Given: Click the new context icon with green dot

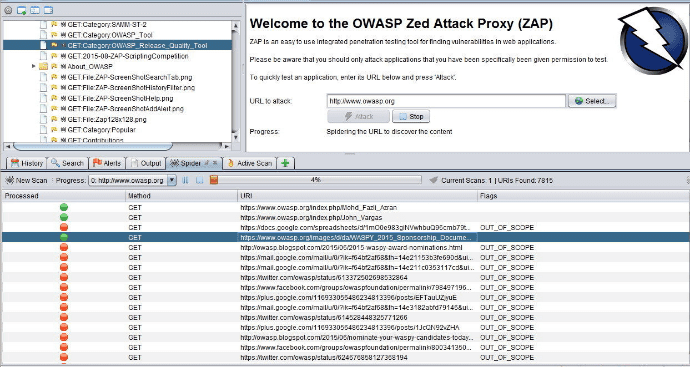Looking at the screenshot, I should point(22,10).
